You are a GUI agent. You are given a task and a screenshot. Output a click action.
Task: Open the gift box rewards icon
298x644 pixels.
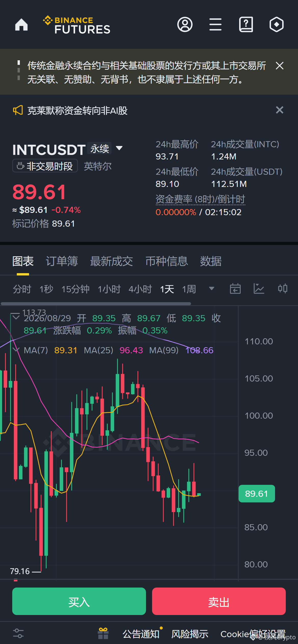pos(103,633)
